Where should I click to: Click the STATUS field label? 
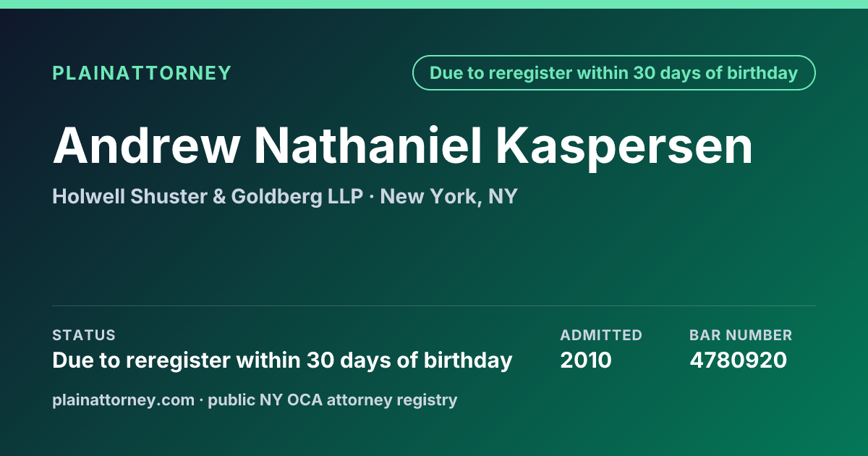pyautogui.click(x=84, y=335)
